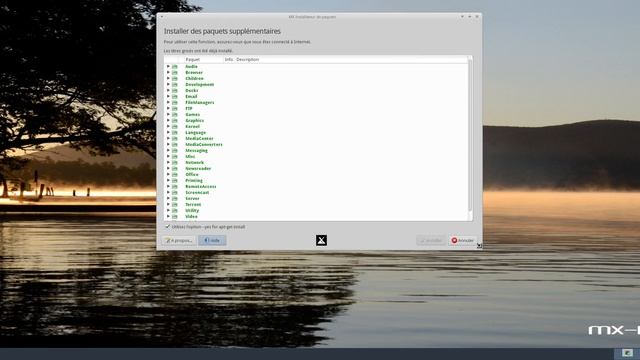Click the Network folder icon
640x360 pixels.
click(x=175, y=162)
